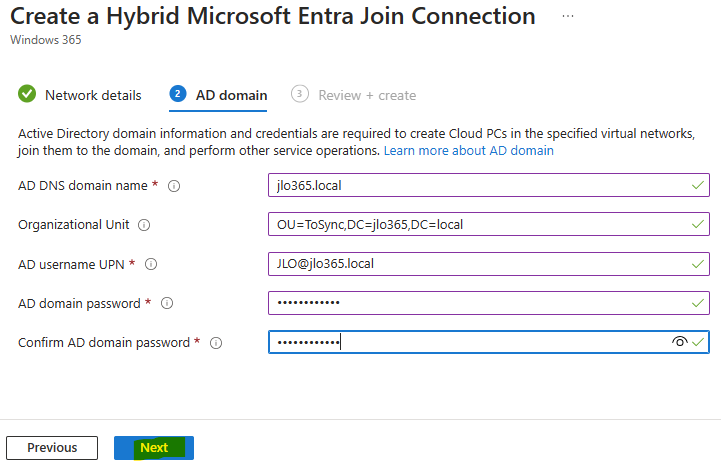Click the green checkmark icon for Network details step

27,94
